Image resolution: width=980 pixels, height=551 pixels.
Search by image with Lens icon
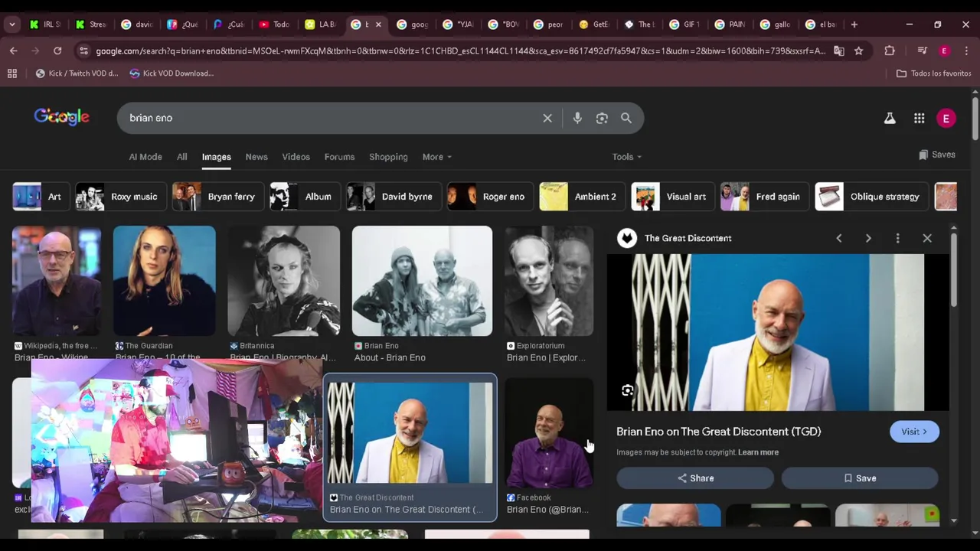point(602,118)
